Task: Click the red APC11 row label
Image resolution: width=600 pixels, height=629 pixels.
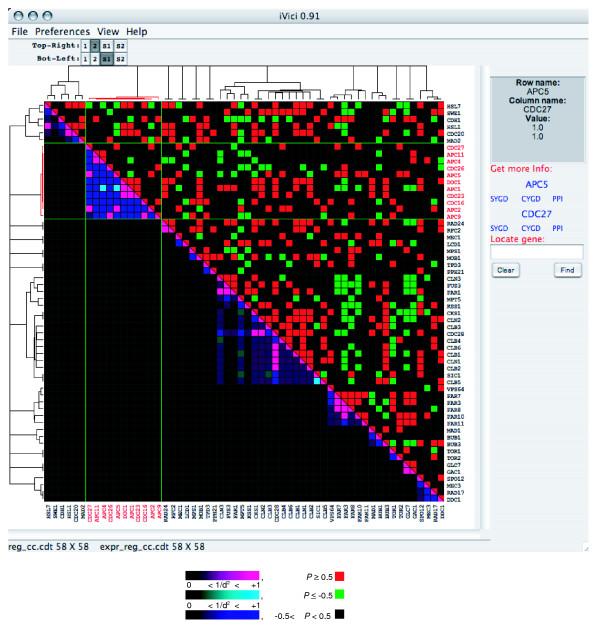Action: point(455,154)
